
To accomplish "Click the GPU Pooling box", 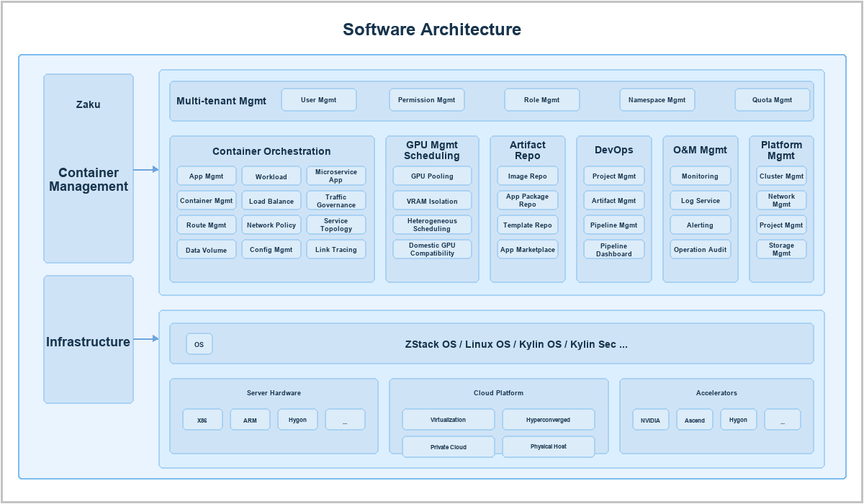I will coord(432,176).
